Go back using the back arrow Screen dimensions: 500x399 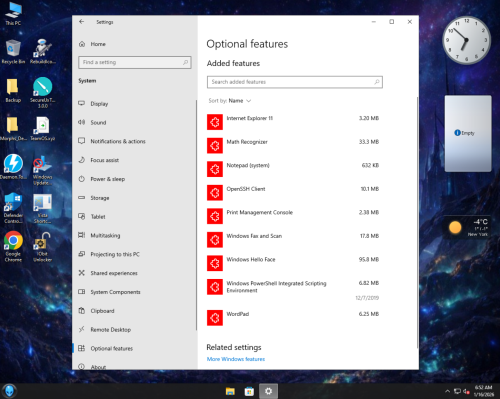(x=82, y=22)
